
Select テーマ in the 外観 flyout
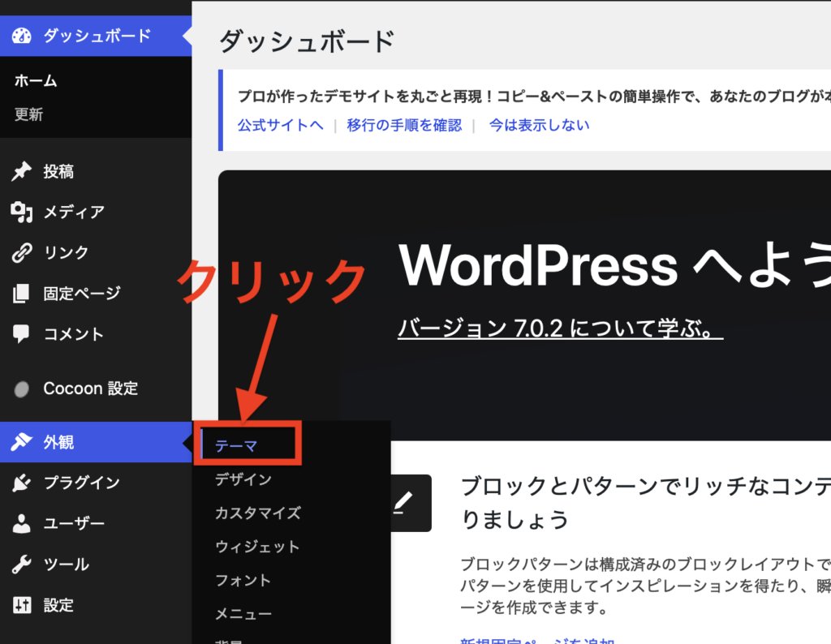click(236, 446)
